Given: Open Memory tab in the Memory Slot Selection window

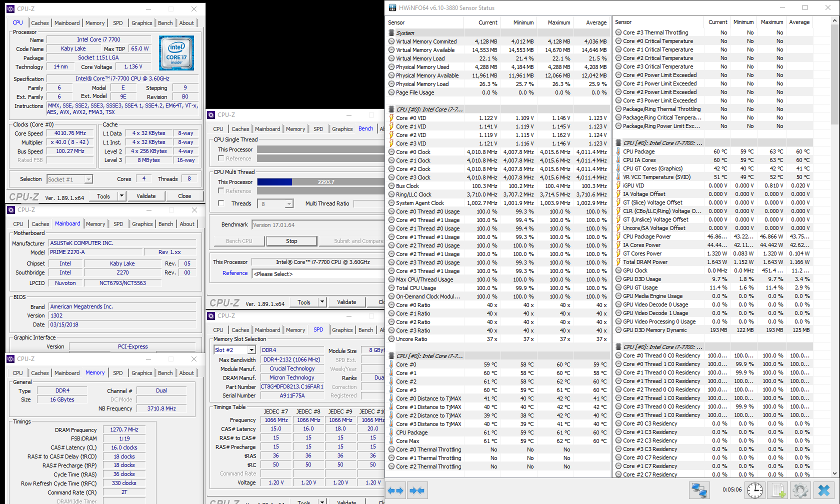Looking at the screenshot, I should click(x=295, y=330).
